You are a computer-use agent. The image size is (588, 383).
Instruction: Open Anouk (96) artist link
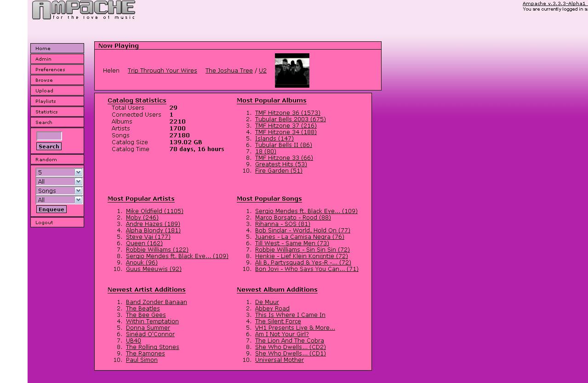click(x=142, y=263)
